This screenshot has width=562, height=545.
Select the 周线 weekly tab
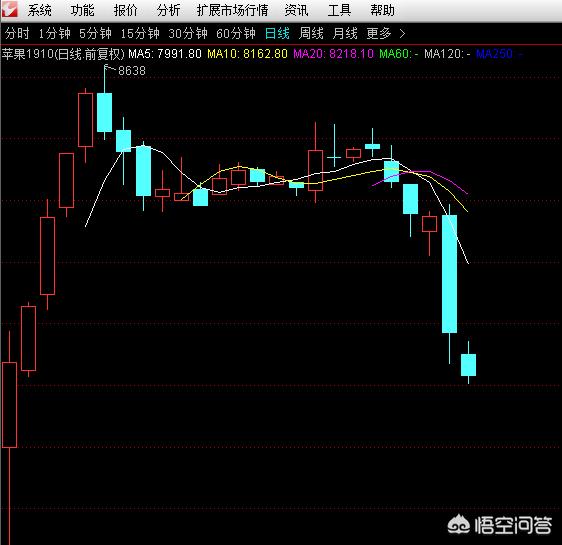point(311,34)
